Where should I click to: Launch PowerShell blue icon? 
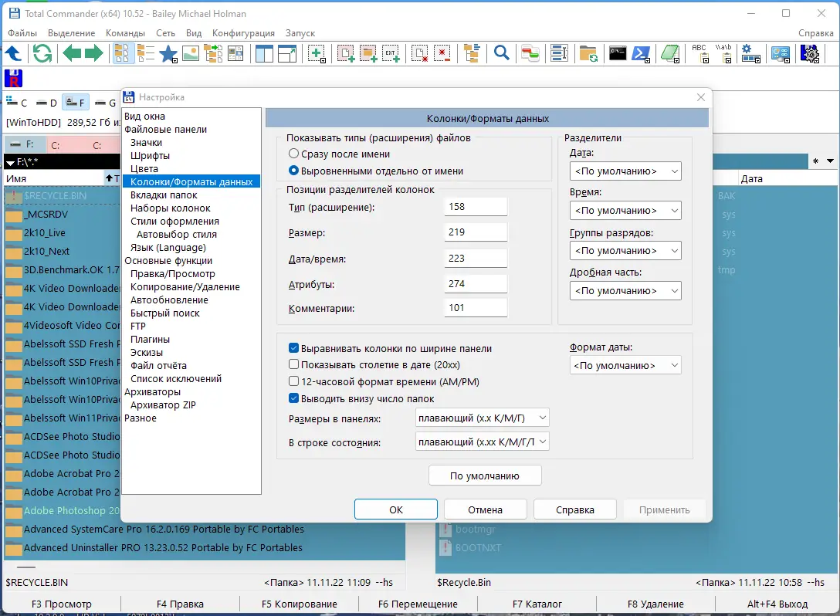pos(641,53)
